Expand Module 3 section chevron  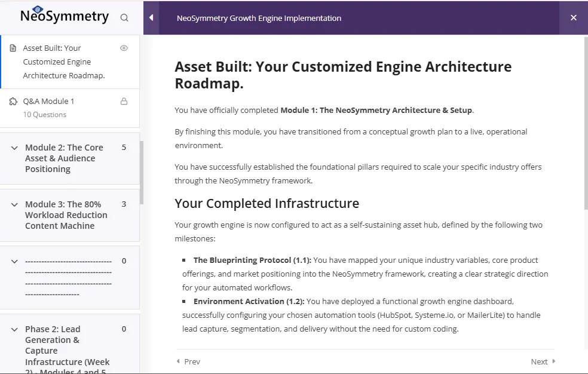(14, 204)
